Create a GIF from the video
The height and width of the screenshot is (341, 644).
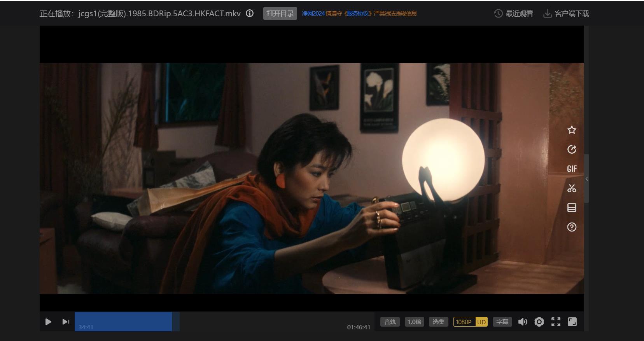(x=571, y=169)
